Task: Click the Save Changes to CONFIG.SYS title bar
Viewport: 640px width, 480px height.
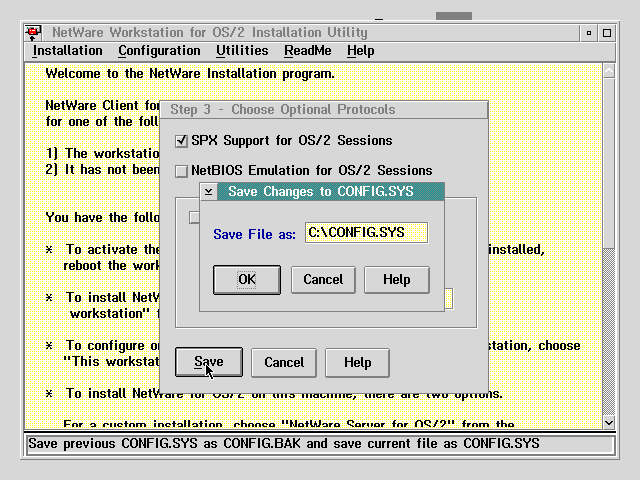Action: [331, 191]
